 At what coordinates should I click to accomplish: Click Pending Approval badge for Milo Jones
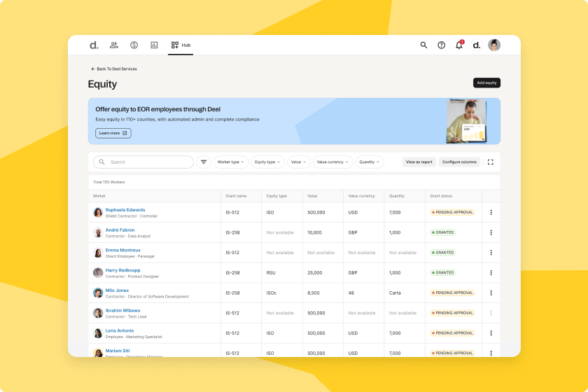pyautogui.click(x=453, y=293)
